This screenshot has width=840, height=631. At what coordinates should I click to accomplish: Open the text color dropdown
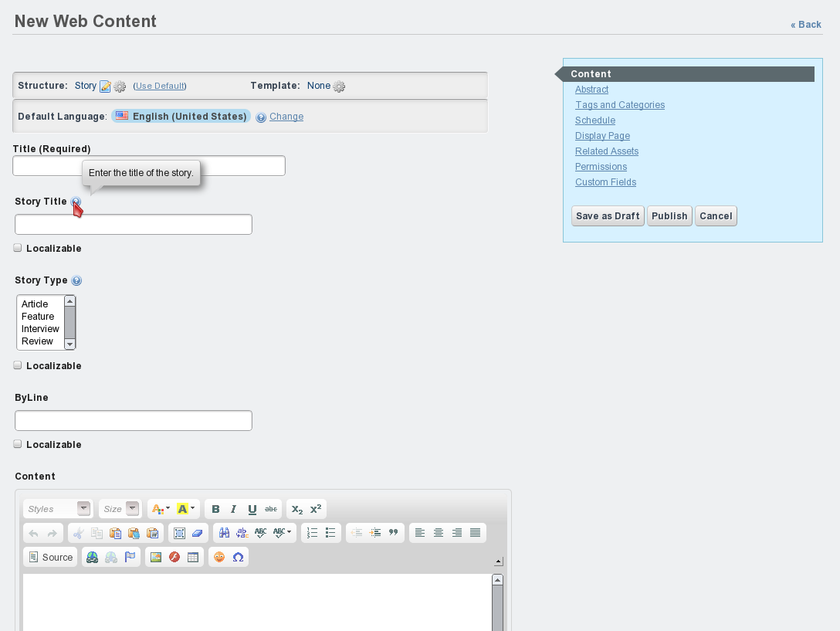[161, 509]
